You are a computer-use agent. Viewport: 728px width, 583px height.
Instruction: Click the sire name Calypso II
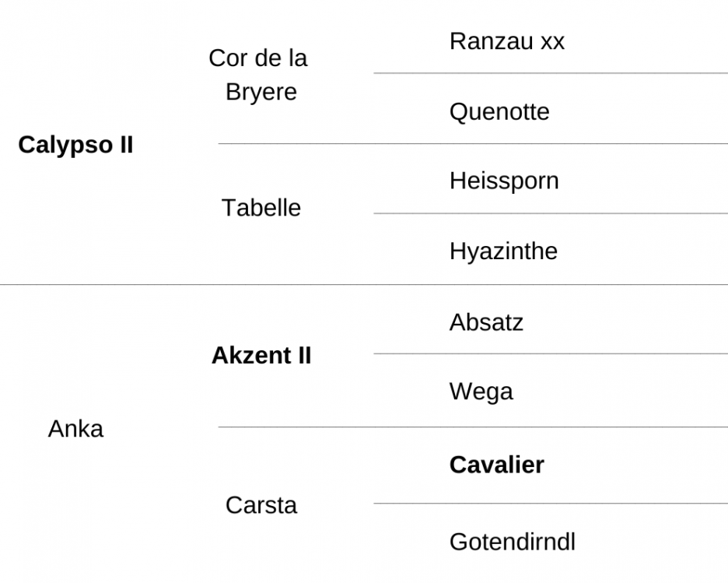point(75,145)
